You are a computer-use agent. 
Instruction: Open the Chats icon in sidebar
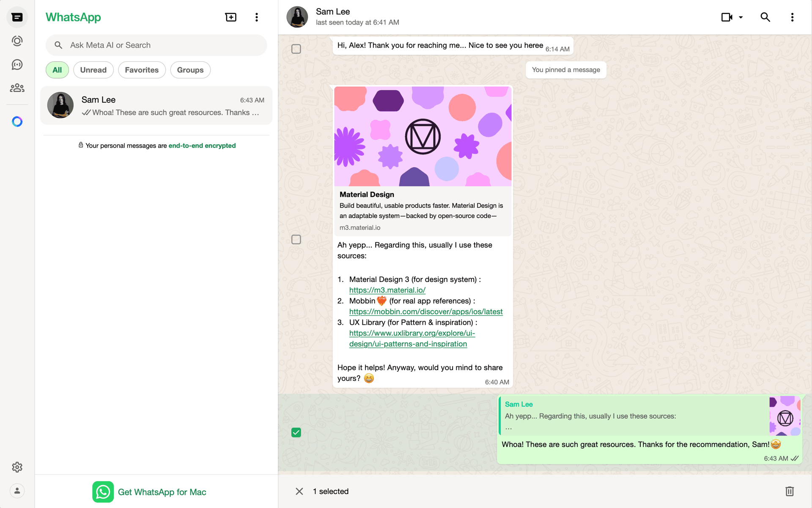[17, 17]
